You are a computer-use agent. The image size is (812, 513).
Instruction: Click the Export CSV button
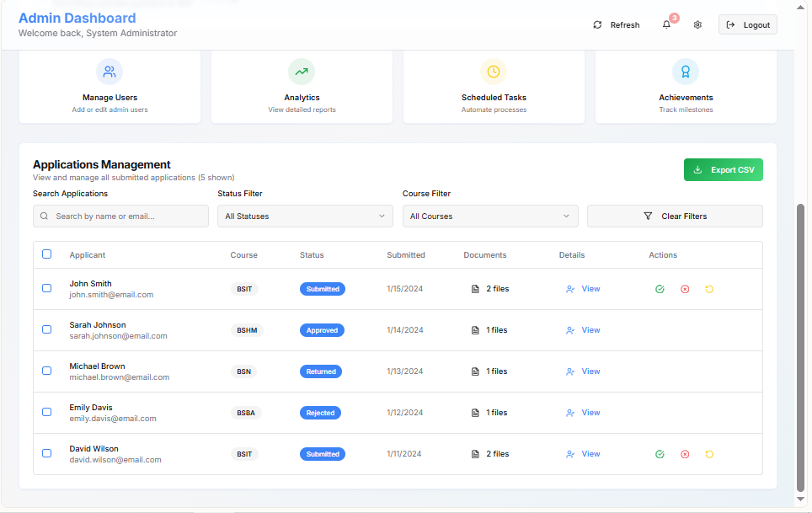pyautogui.click(x=724, y=170)
